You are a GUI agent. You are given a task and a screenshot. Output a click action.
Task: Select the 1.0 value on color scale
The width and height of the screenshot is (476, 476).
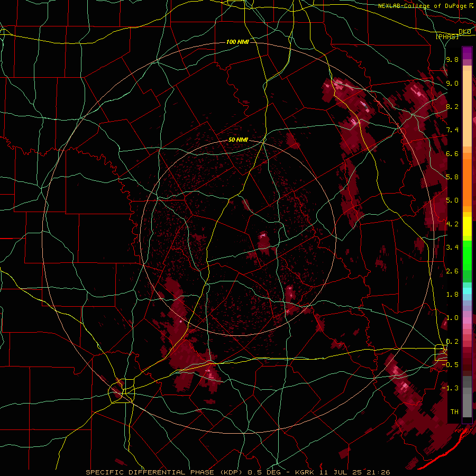pyautogui.click(x=452, y=318)
